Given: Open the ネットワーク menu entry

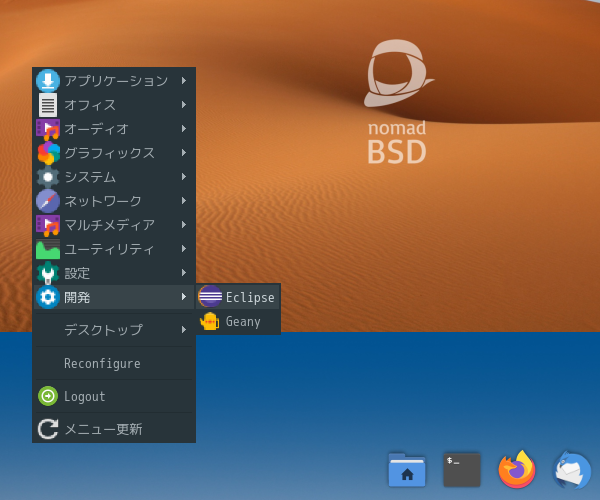Looking at the screenshot, I should [114, 201].
